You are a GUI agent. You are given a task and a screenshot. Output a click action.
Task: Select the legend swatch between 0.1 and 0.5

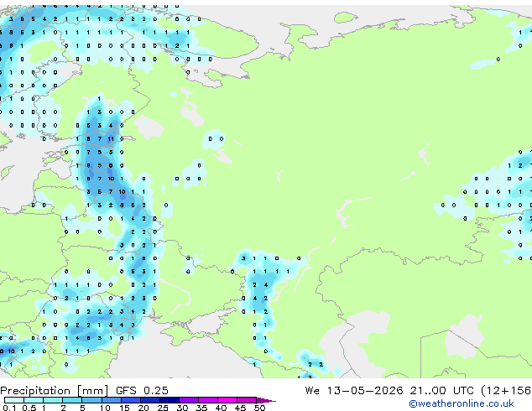click(x=14, y=400)
